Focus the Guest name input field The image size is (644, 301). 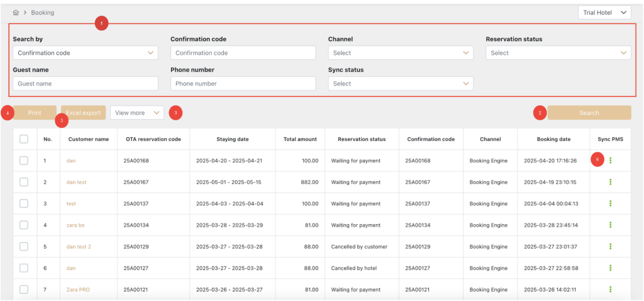pos(85,83)
